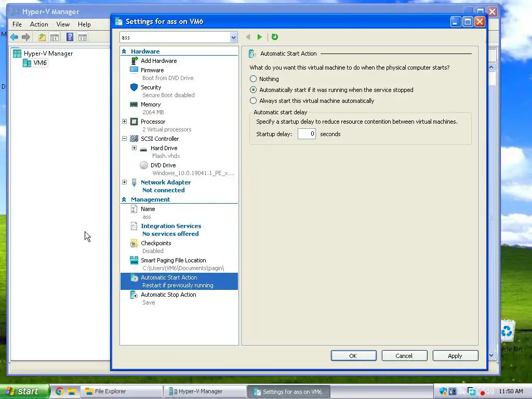This screenshot has height=399, width=532.
Task: Click the '2064 MB' memory value
Action: [x=153, y=112]
